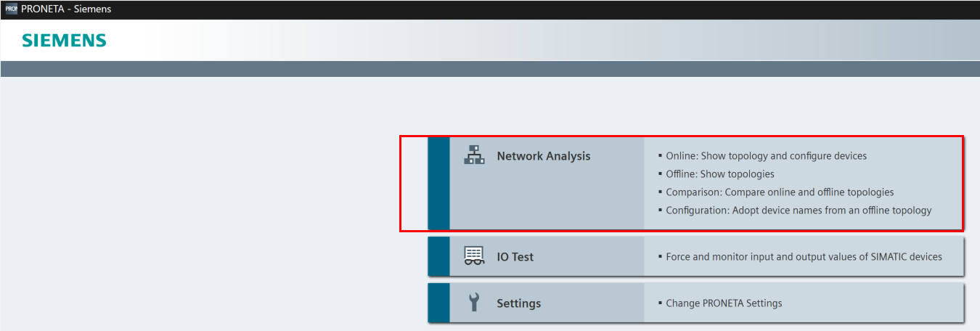This screenshot has height=331, width=980.
Task: Click the 'PRONETA - Siemens' window title text
Action: [67, 9]
